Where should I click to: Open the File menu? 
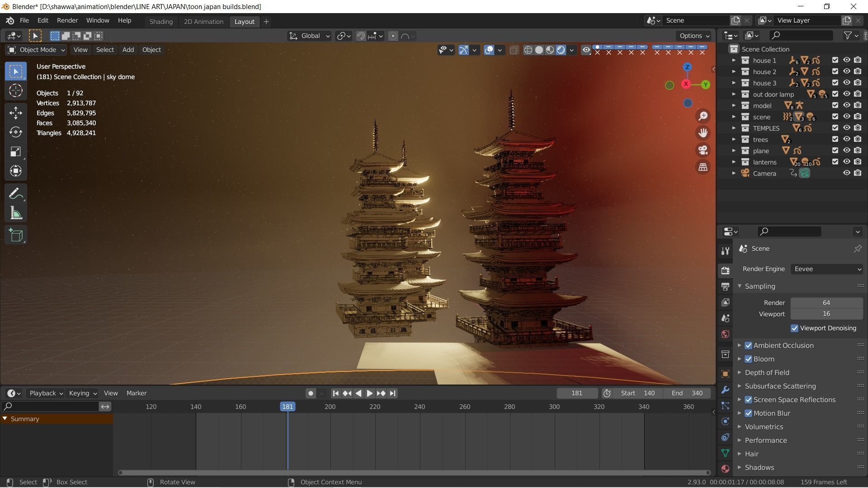pyautogui.click(x=24, y=20)
